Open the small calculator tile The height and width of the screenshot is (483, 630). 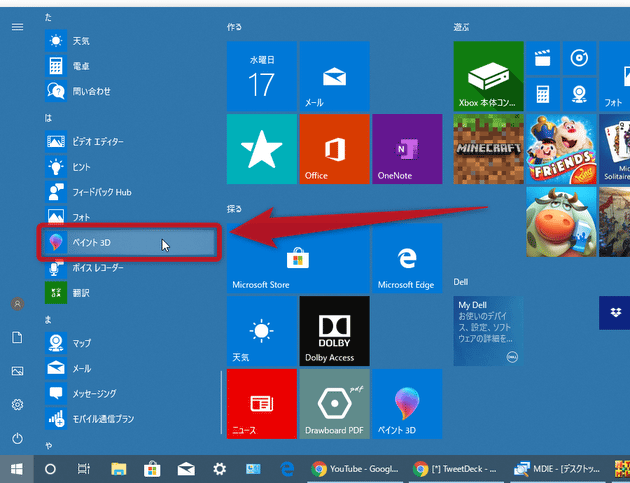coord(543,94)
